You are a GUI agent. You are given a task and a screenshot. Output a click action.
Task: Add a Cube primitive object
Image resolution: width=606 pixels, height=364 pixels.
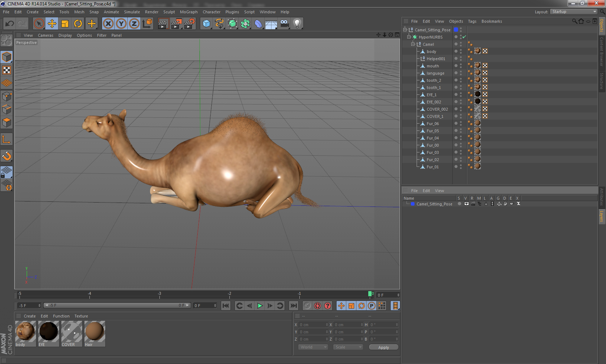pyautogui.click(x=206, y=24)
